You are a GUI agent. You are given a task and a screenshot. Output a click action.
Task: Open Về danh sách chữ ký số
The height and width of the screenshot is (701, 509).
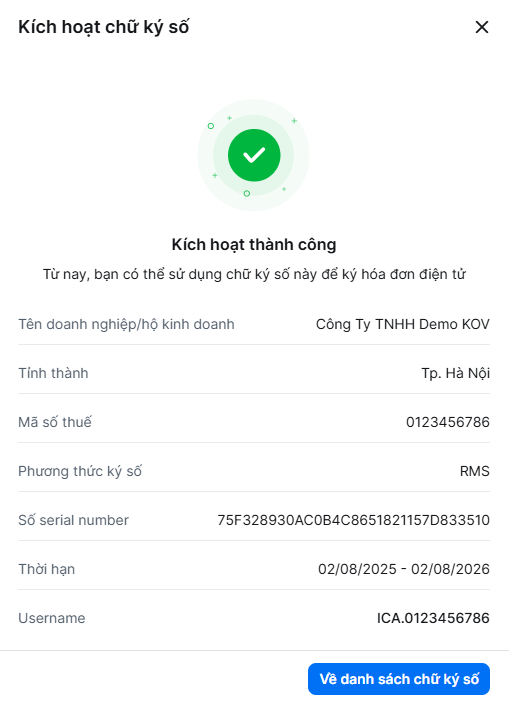[399, 679]
